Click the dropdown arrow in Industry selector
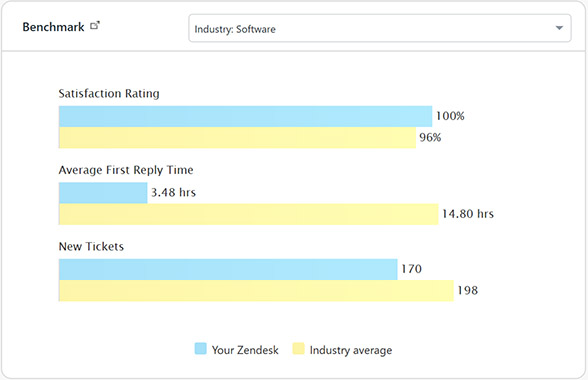 click(559, 28)
